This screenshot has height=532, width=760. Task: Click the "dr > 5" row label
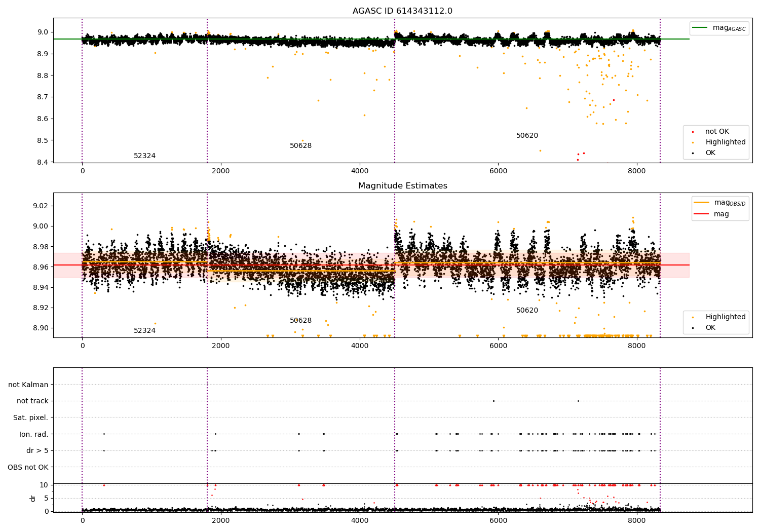click(x=37, y=451)
